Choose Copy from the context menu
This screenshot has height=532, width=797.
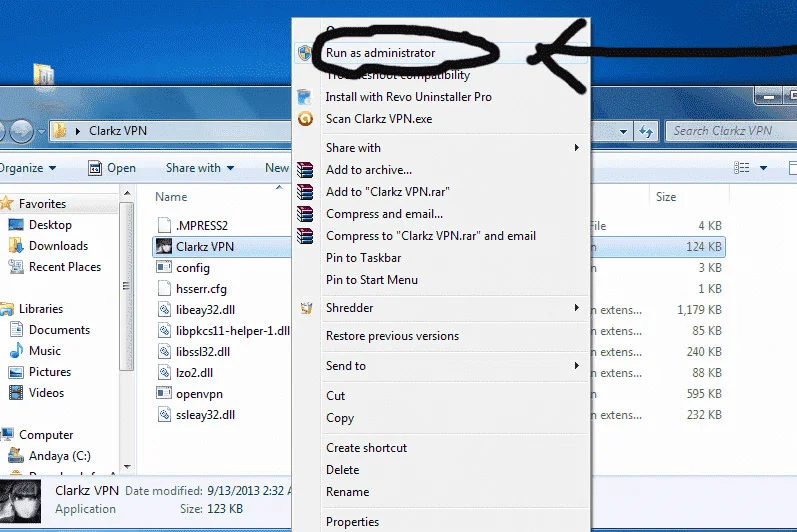tap(340, 418)
